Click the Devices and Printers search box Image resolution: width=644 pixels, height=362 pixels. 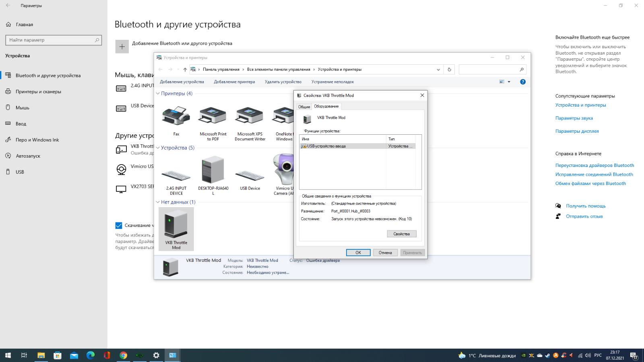click(493, 70)
